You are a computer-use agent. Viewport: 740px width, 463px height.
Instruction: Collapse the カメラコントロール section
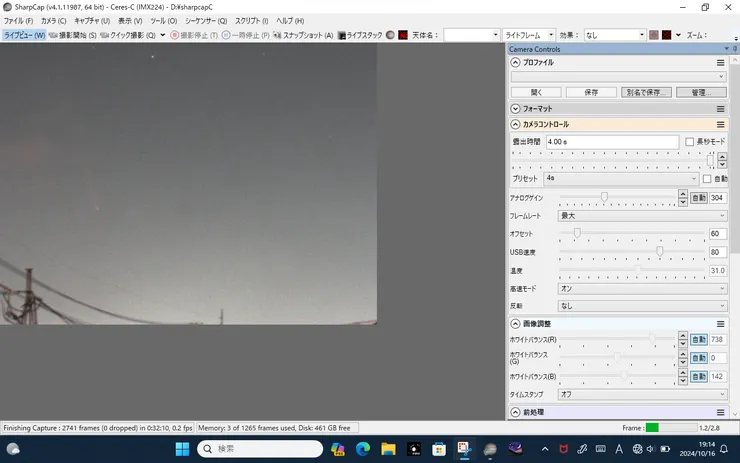pos(516,125)
